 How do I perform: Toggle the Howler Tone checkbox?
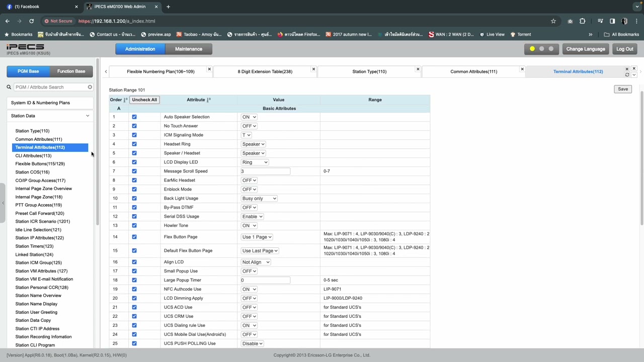tap(134, 225)
